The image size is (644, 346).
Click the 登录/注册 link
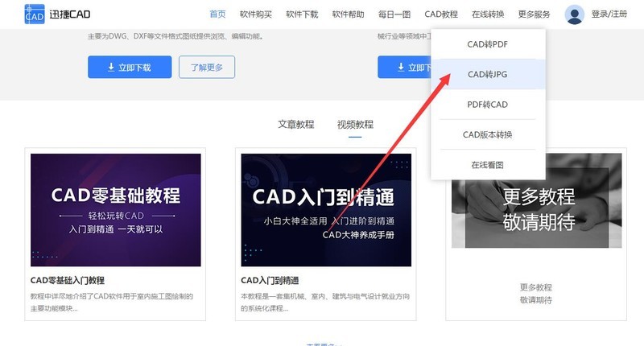click(x=609, y=14)
